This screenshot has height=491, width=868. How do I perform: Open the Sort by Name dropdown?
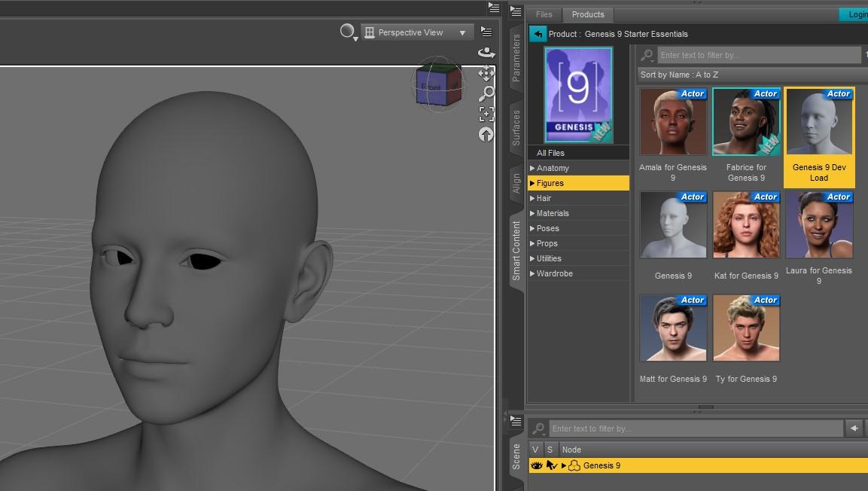pos(749,75)
